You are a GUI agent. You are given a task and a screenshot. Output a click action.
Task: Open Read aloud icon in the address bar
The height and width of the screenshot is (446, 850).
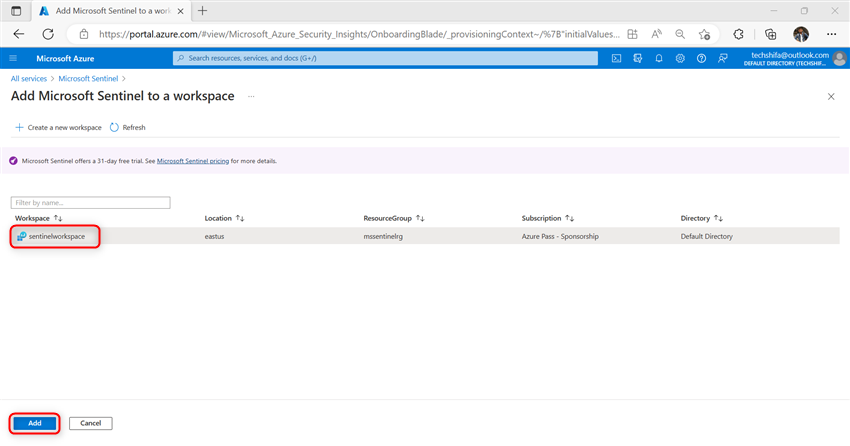[x=656, y=34]
